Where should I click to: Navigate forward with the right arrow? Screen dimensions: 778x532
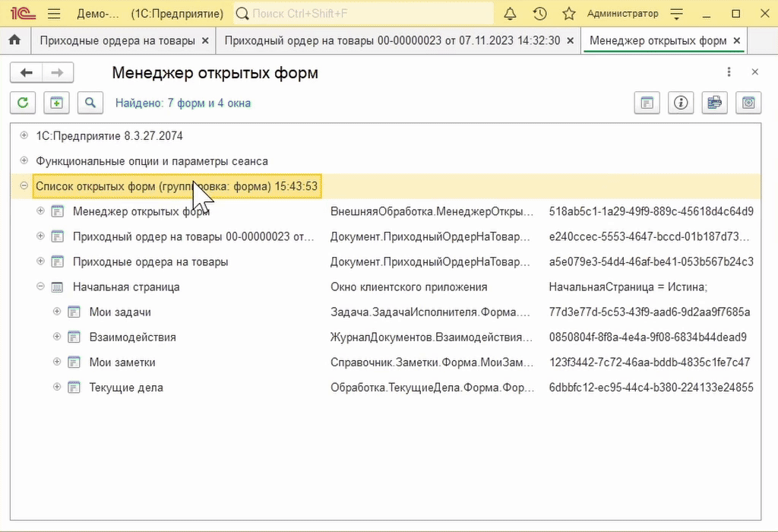pos(58,72)
